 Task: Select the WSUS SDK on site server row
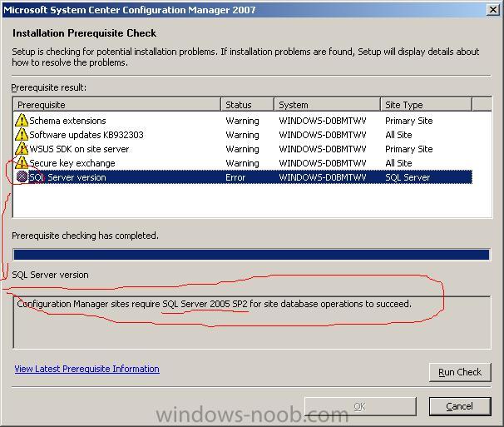243,149
